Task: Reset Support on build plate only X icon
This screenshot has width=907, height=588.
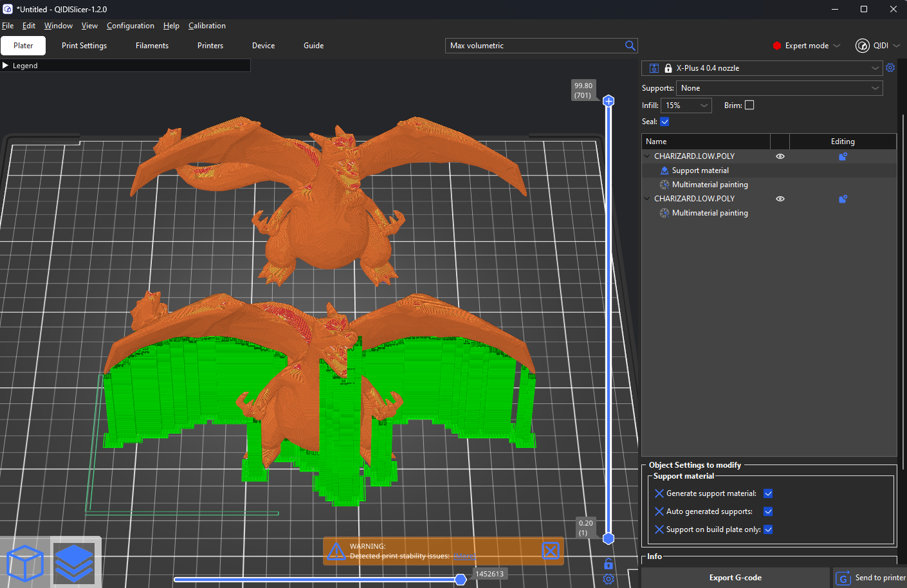Action: pos(659,529)
